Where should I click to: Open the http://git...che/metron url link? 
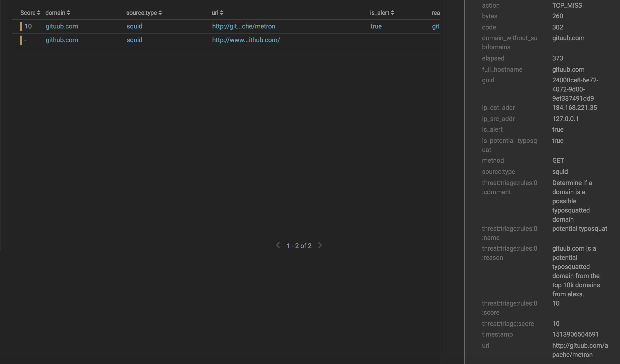(x=244, y=26)
